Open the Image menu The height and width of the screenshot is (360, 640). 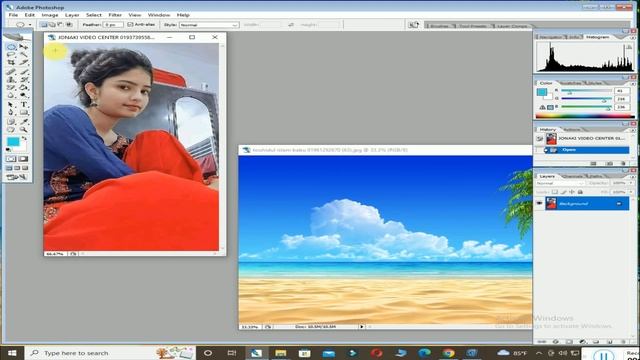point(50,15)
